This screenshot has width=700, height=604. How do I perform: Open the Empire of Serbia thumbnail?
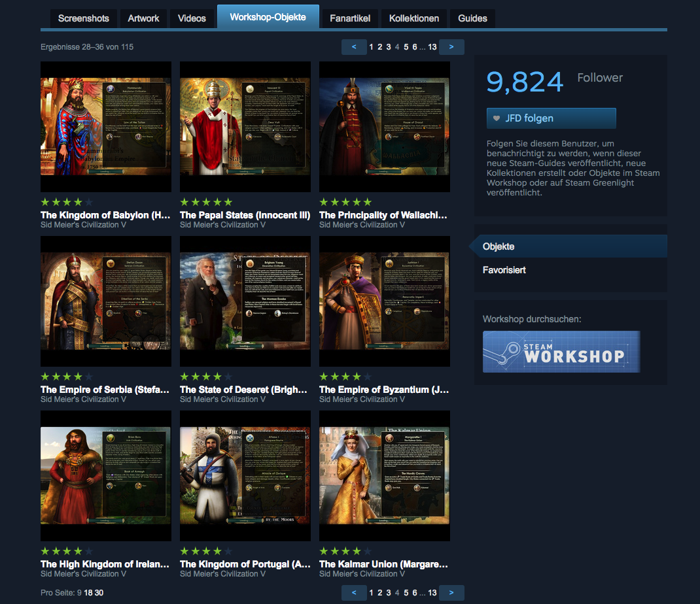click(106, 301)
